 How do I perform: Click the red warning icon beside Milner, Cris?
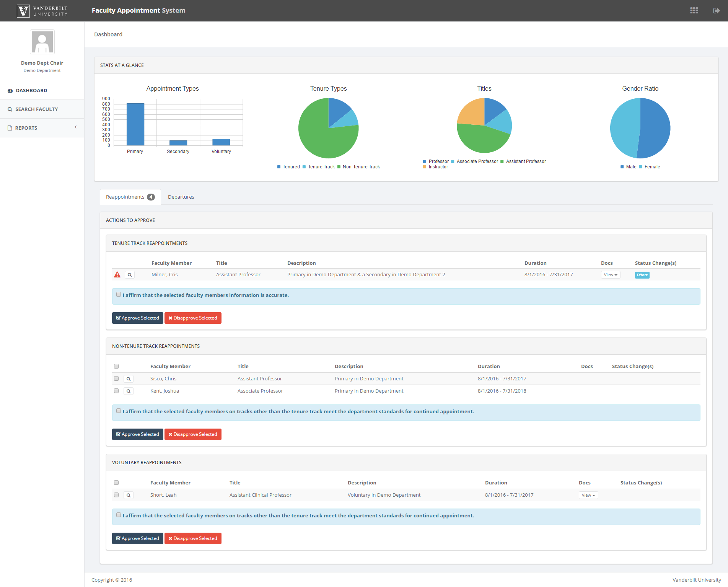click(117, 275)
